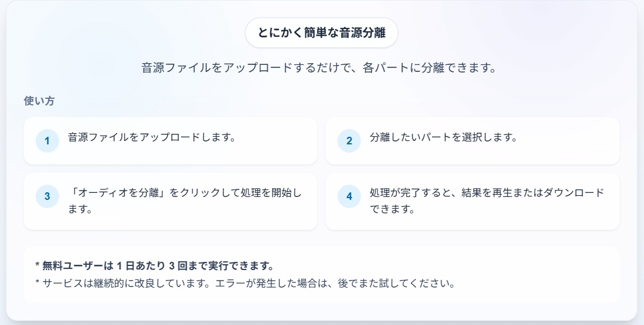644x325 pixels.
Task: Click the step 4 number badge
Action: coord(349,196)
